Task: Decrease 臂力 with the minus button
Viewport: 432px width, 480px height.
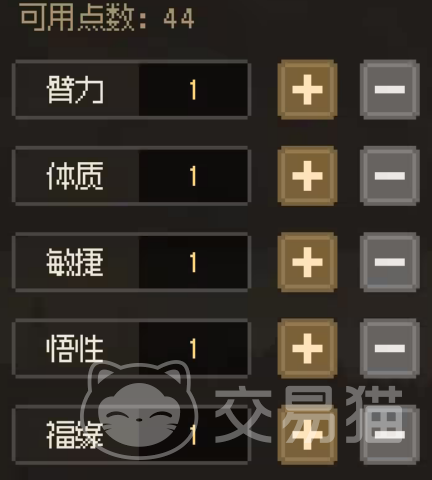Action: pyautogui.click(x=390, y=90)
